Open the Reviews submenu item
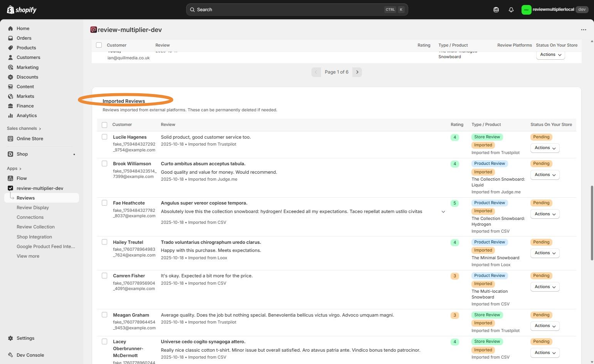This screenshot has height=364, width=594. click(x=42, y=198)
